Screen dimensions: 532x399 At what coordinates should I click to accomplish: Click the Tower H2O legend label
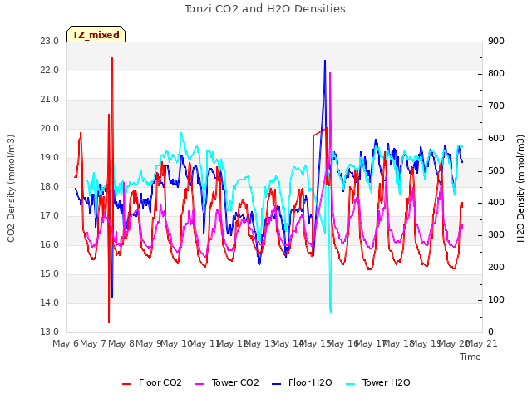pyautogui.click(x=386, y=382)
